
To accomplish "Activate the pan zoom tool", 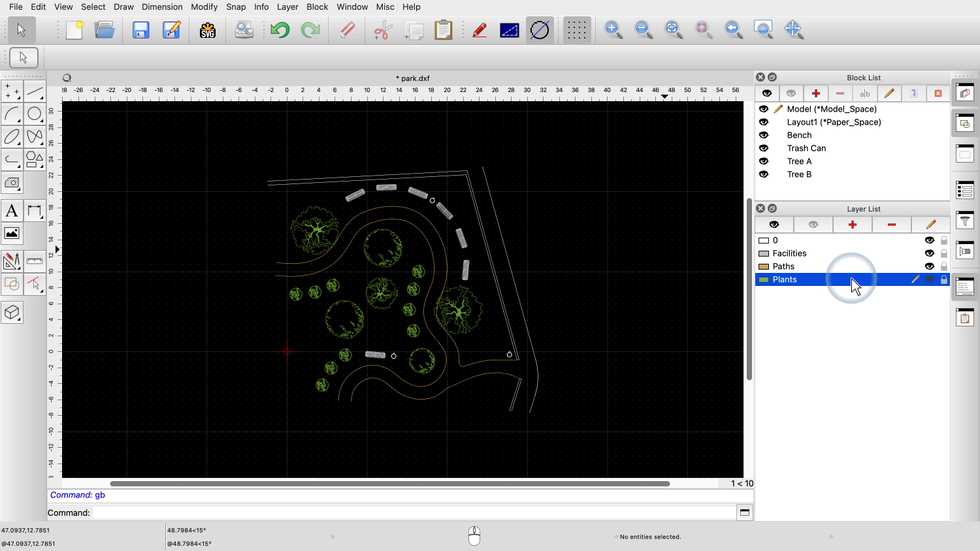I will pyautogui.click(x=793, y=29).
